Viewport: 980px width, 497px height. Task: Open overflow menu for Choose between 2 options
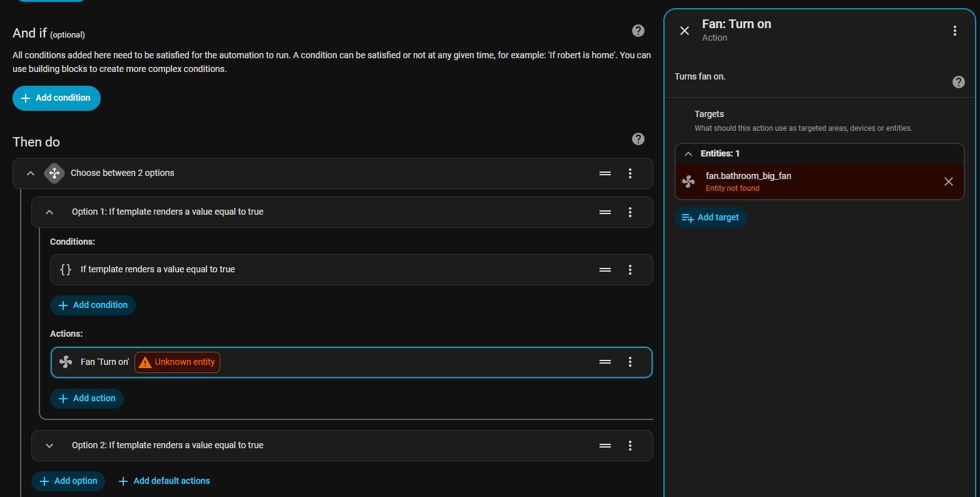630,173
